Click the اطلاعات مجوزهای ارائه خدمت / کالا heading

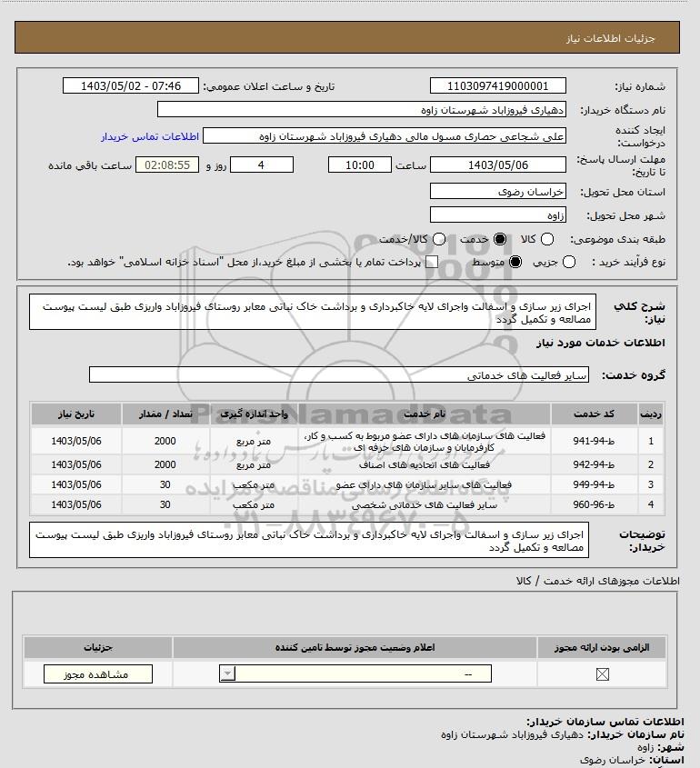point(597,581)
